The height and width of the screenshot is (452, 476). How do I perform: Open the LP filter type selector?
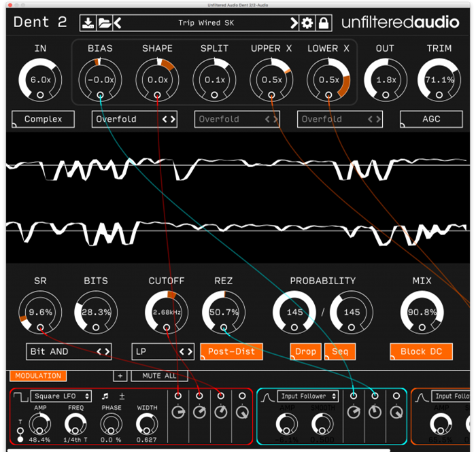(x=163, y=351)
